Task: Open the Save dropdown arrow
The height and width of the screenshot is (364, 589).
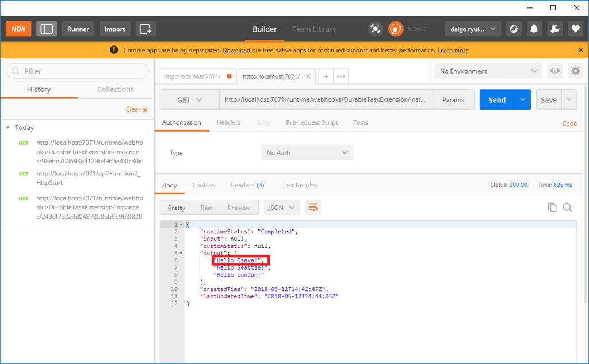Action: coord(569,100)
